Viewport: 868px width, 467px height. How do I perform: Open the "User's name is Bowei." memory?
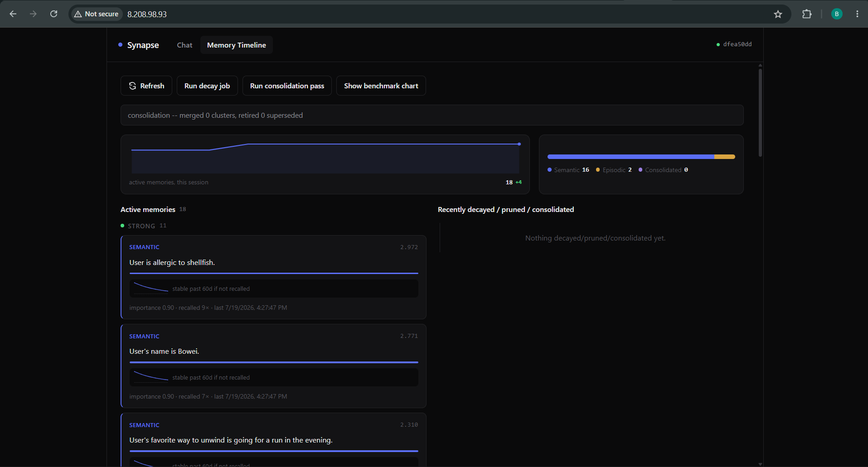[x=273, y=366]
